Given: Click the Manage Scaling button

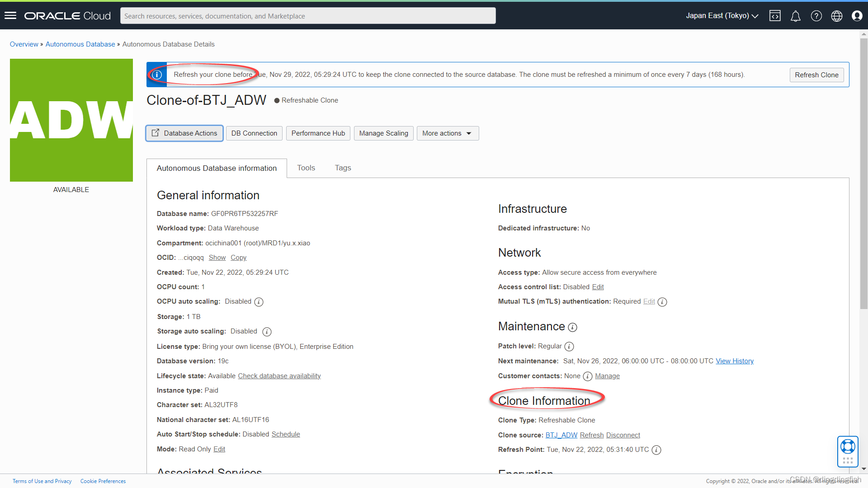Looking at the screenshot, I should point(383,133).
